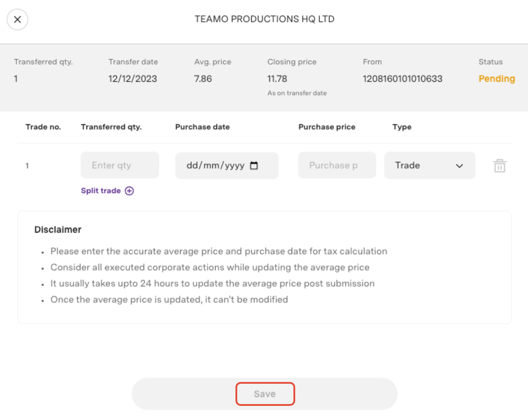Click the Split trade link text
This screenshot has width=528, height=420.
tap(101, 191)
